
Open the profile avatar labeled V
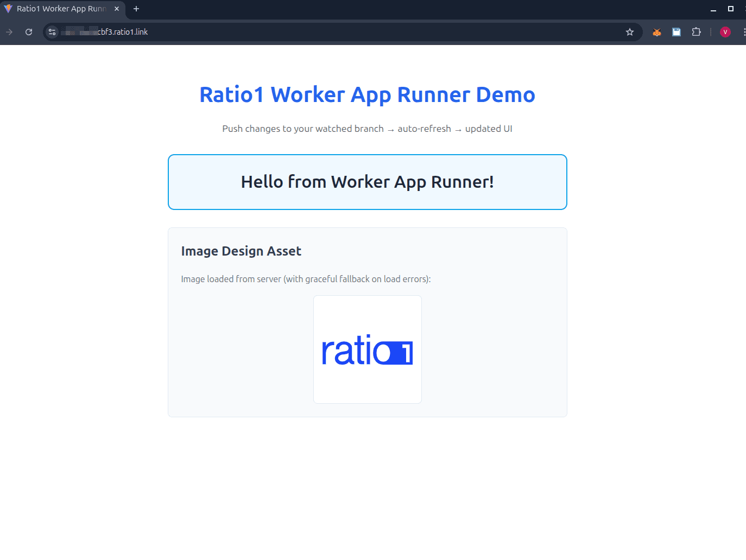click(x=725, y=32)
